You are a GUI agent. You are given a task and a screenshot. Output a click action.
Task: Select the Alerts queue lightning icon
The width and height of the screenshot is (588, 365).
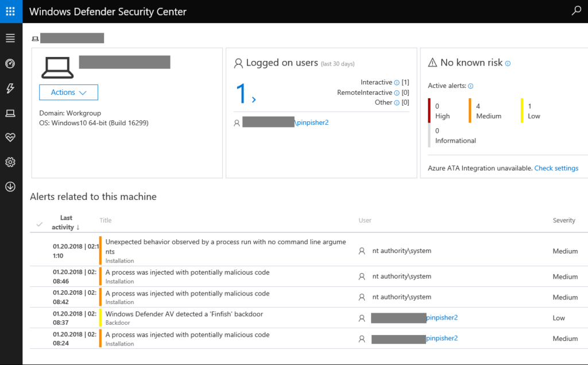point(10,89)
